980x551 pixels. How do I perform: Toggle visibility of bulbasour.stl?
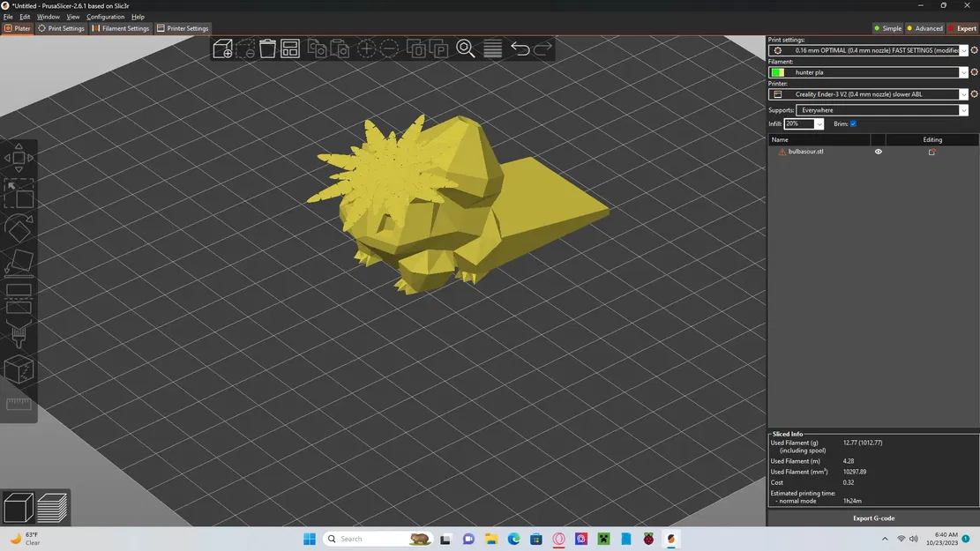[x=879, y=152]
